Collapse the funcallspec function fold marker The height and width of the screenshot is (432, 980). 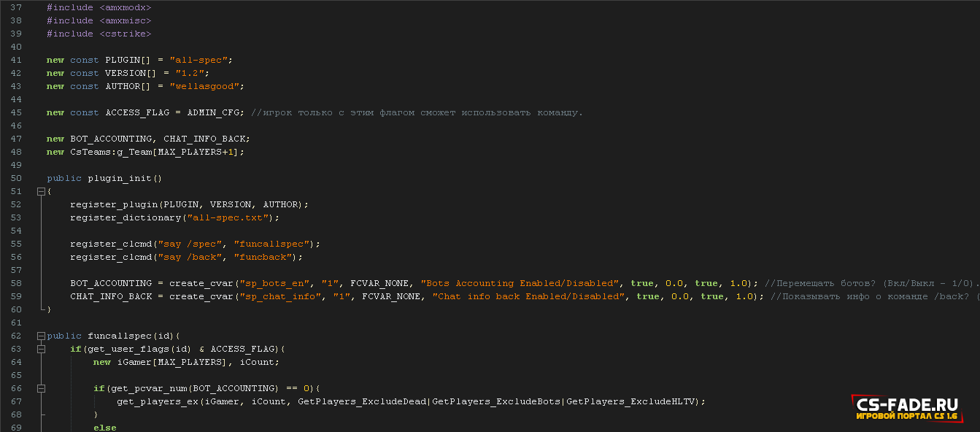pyautogui.click(x=41, y=336)
